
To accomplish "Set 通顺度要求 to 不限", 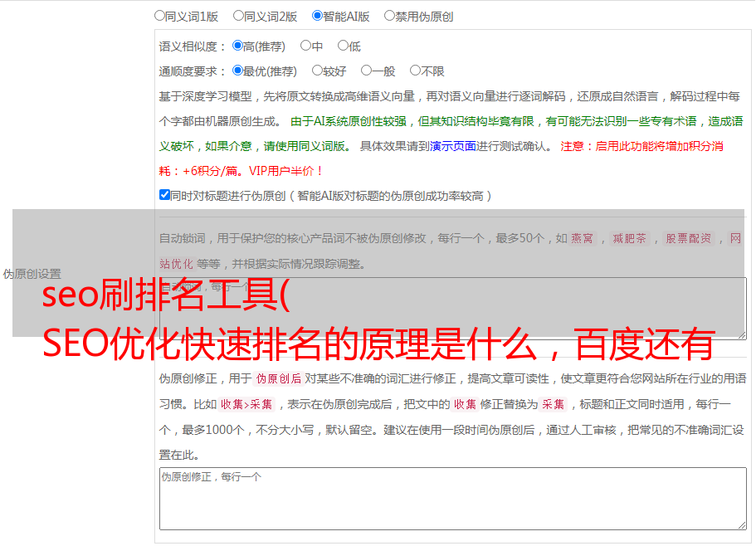I will [415, 71].
